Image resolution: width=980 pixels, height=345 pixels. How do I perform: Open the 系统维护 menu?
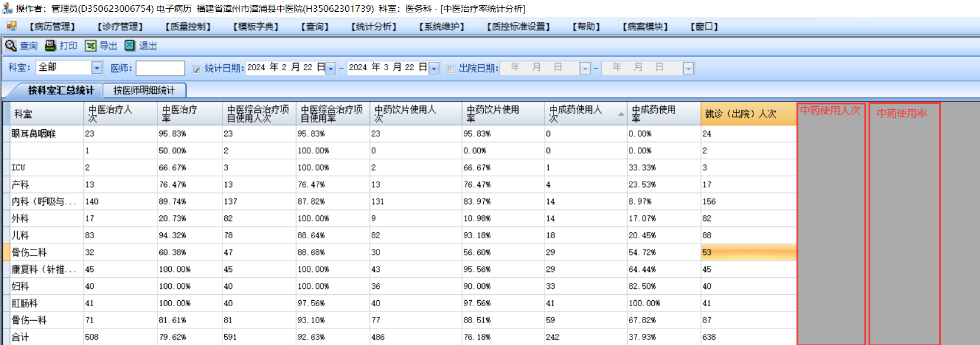pos(442,27)
